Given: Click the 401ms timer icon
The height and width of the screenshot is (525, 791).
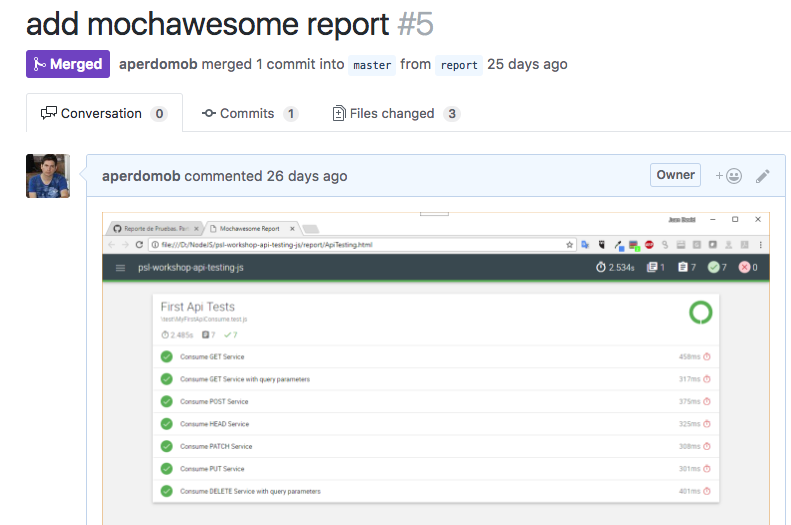Looking at the screenshot, I should pyautogui.click(x=707, y=491).
